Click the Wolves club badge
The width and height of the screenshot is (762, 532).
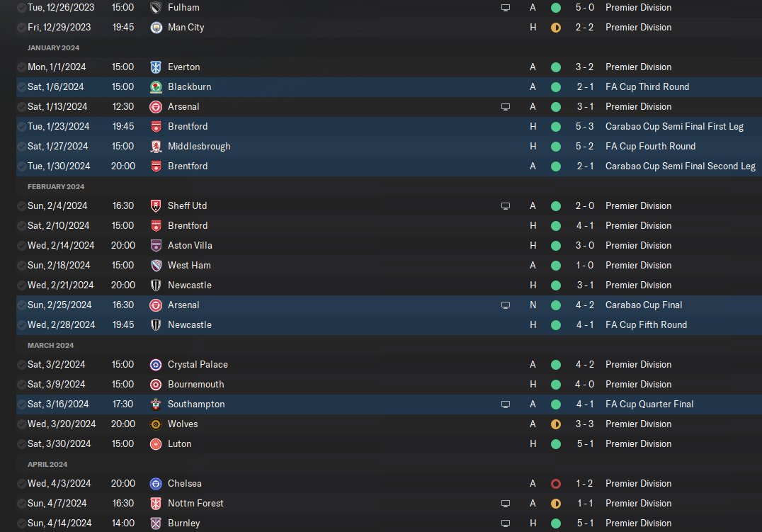(x=156, y=424)
